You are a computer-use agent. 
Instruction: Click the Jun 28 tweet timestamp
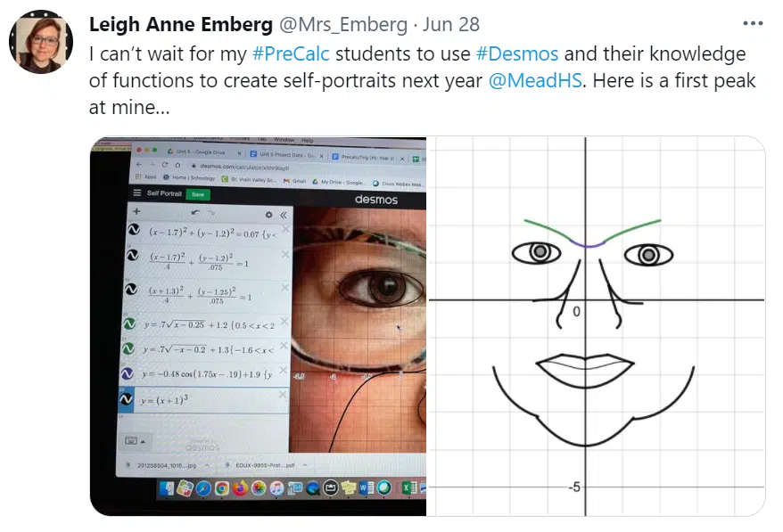(x=451, y=24)
